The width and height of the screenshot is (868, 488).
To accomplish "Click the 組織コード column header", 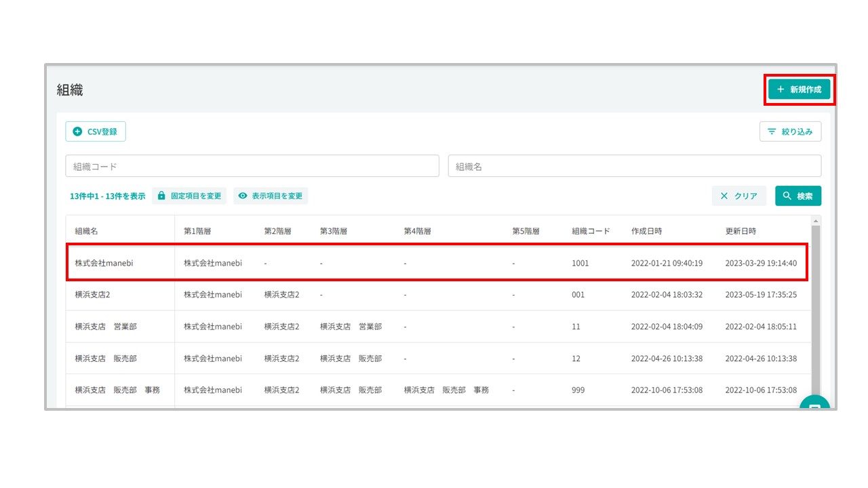I will point(591,231).
